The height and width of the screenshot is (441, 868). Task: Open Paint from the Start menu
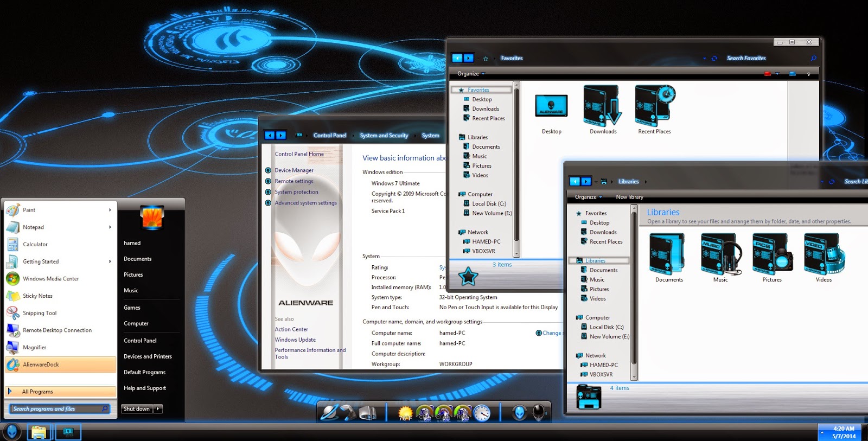coord(60,210)
